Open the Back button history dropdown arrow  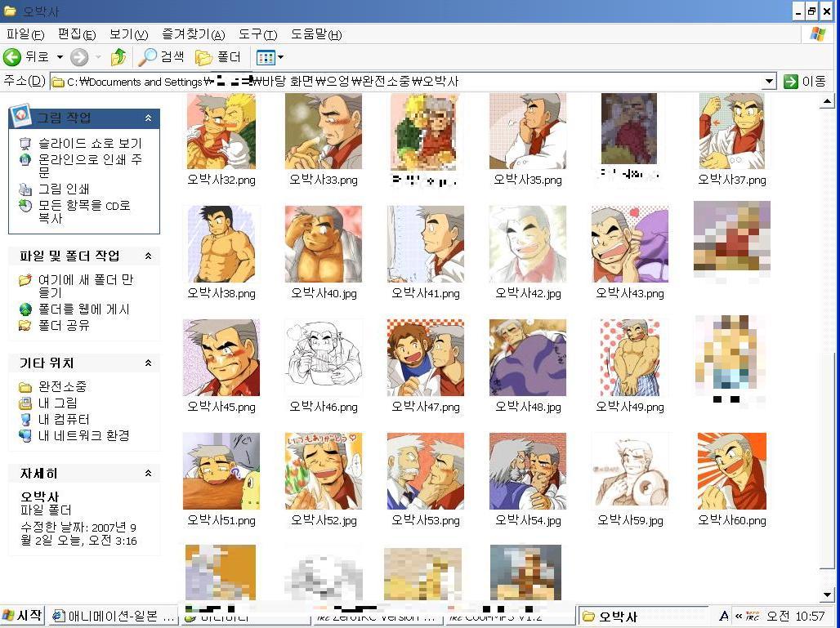tap(60, 56)
